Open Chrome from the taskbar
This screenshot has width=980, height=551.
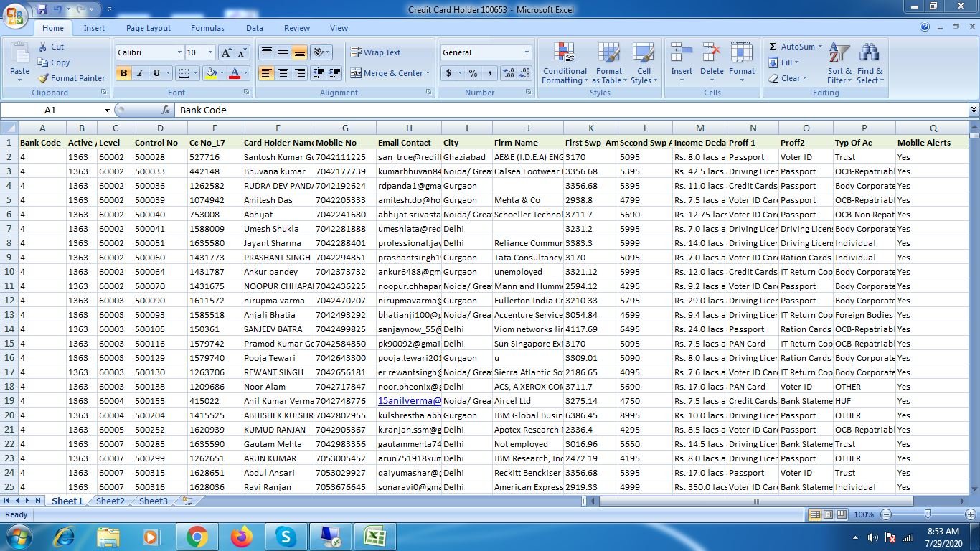197,537
